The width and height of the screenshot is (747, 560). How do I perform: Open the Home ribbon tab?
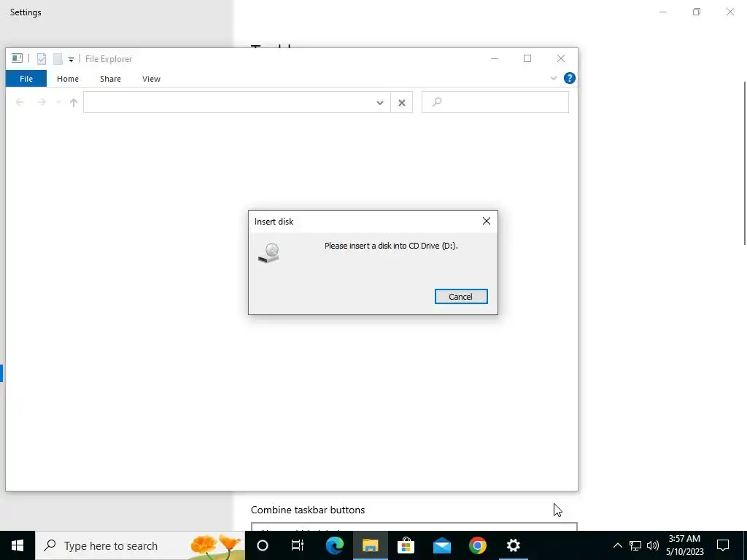click(68, 79)
